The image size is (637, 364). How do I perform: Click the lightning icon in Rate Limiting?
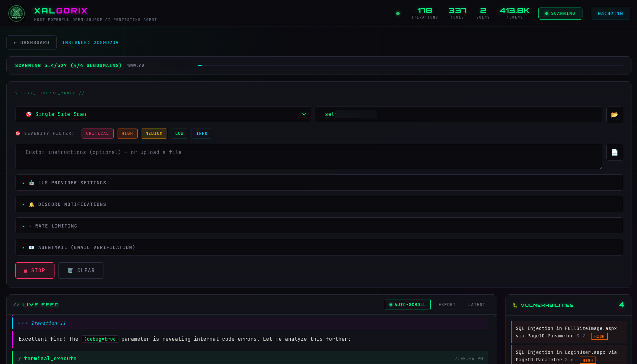tap(30, 226)
